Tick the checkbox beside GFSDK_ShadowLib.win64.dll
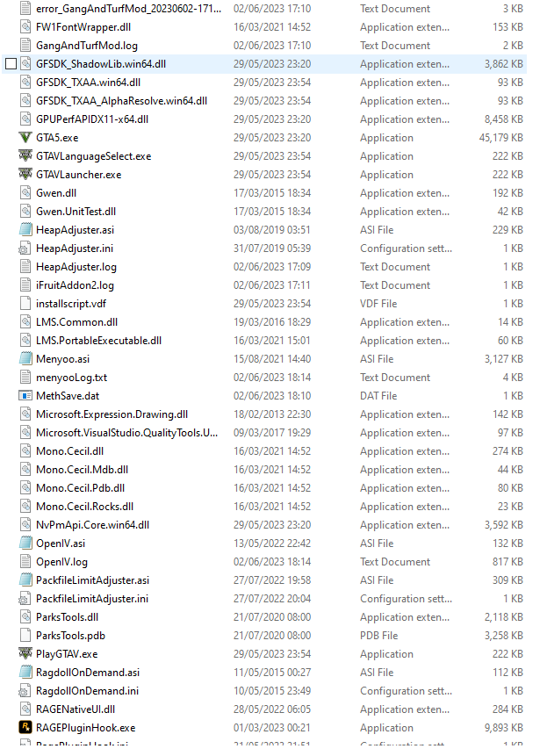 click(11, 64)
